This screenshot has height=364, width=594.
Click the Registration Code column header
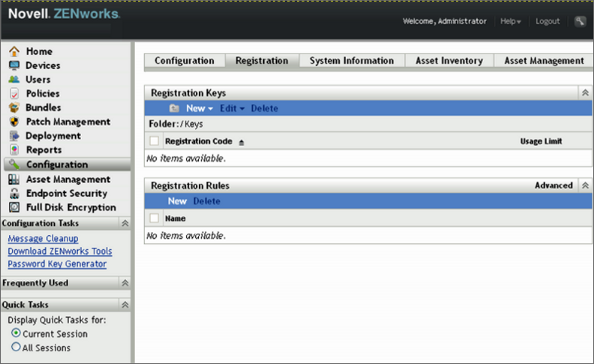[199, 141]
